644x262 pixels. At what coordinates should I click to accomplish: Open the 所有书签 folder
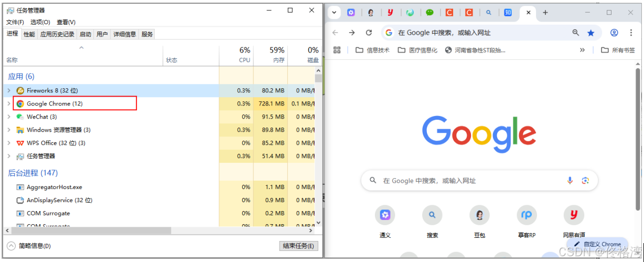pyautogui.click(x=617, y=50)
